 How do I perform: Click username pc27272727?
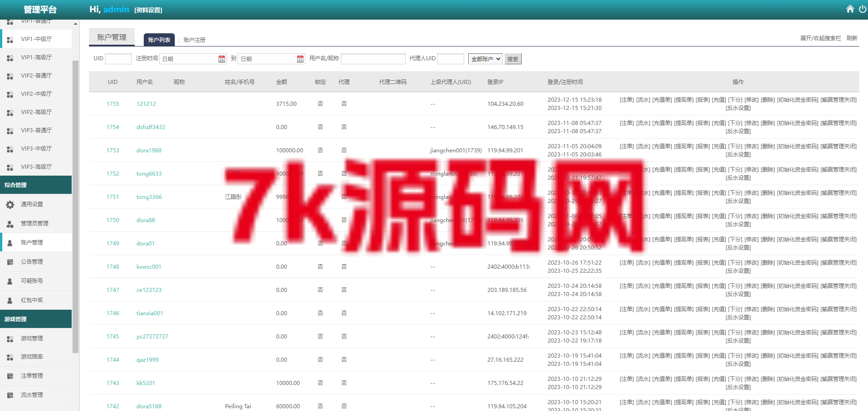152,337
